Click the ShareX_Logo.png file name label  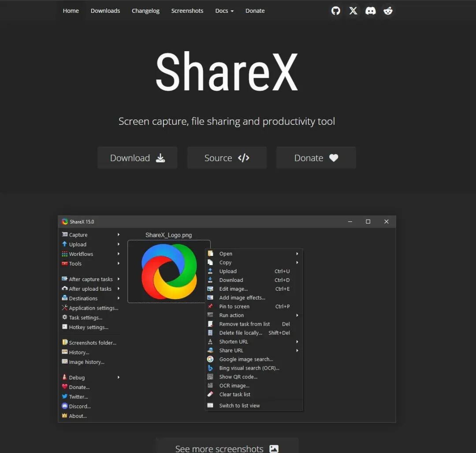click(168, 235)
